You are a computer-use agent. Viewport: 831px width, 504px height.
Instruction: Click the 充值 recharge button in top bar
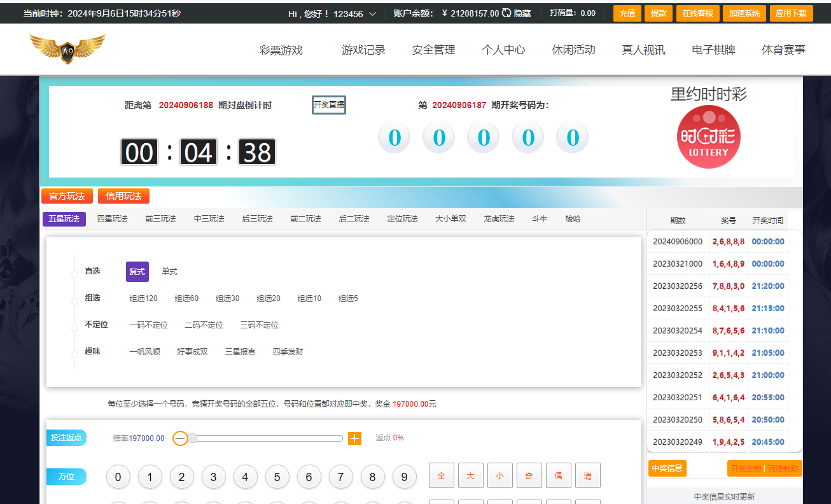tap(627, 13)
